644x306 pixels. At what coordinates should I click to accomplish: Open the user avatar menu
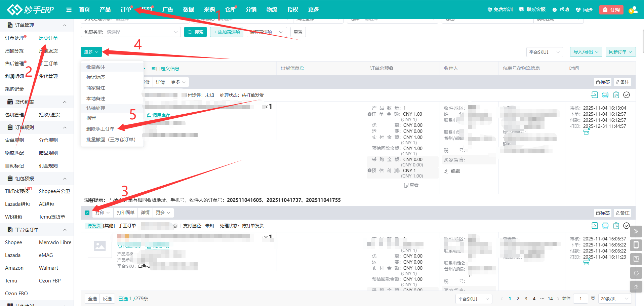click(x=633, y=10)
